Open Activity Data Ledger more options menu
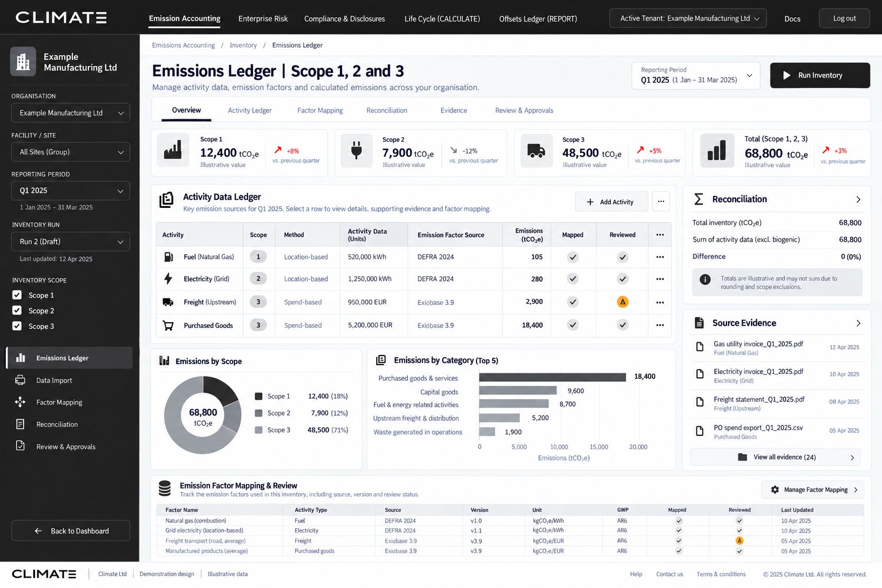Viewport: 882px width, 588px height. [x=661, y=202]
